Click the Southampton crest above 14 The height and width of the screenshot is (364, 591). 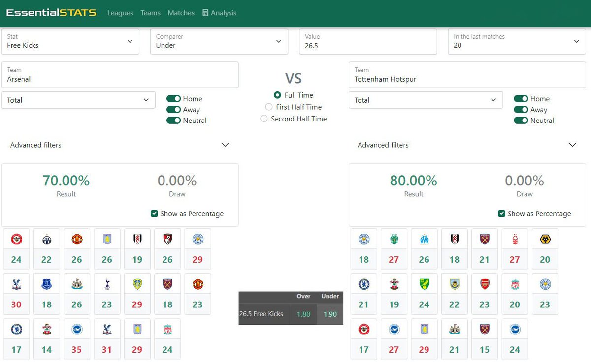[47, 330]
